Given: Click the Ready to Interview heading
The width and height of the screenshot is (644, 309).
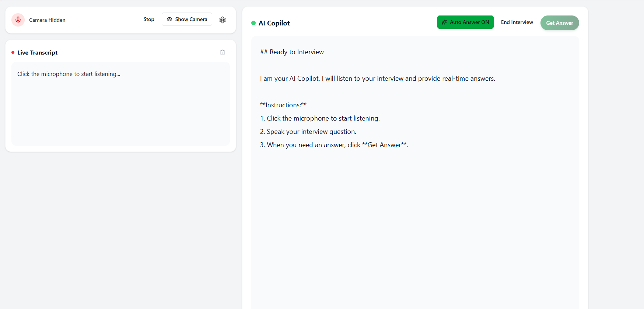Looking at the screenshot, I should [292, 52].
